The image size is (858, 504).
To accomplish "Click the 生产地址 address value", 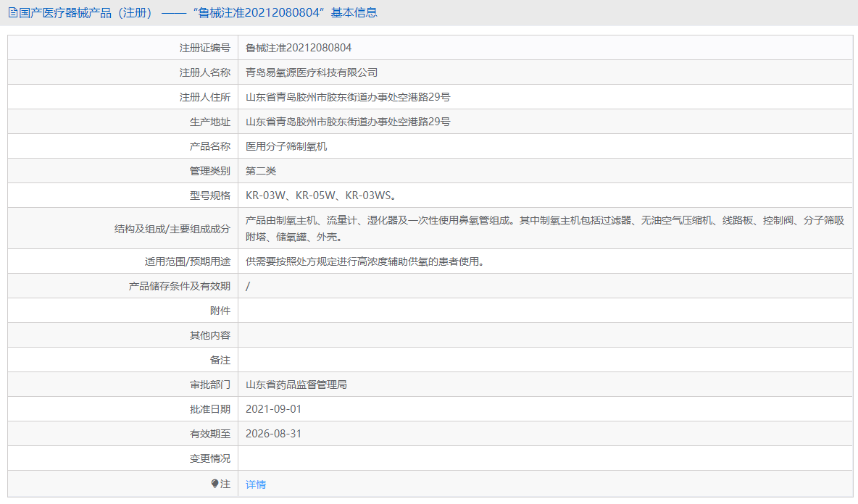I will tap(348, 122).
